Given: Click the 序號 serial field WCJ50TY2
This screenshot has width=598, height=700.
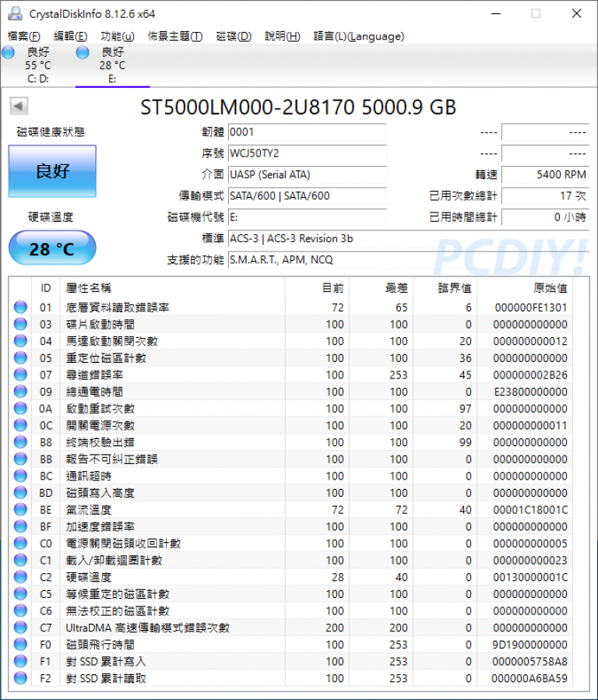Looking at the screenshot, I should point(307,153).
